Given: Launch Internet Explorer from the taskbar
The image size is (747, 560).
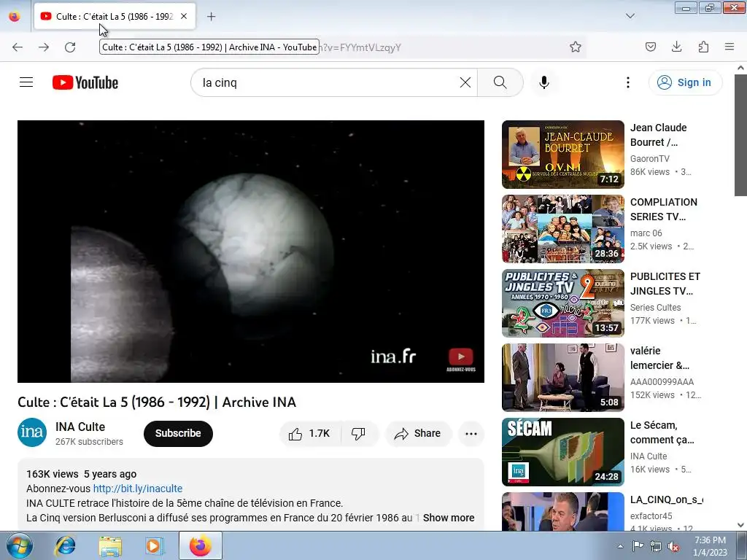Looking at the screenshot, I should tap(64, 545).
